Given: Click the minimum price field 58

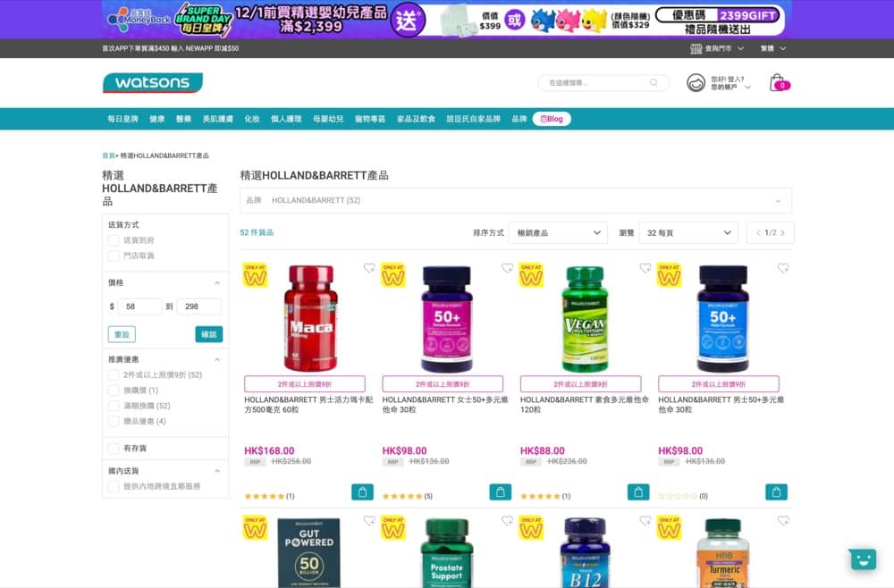Looking at the screenshot, I should tap(139, 307).
